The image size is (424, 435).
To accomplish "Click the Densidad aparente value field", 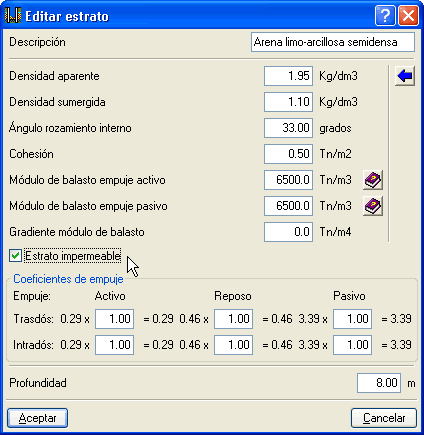I will (x=288, y=76).
